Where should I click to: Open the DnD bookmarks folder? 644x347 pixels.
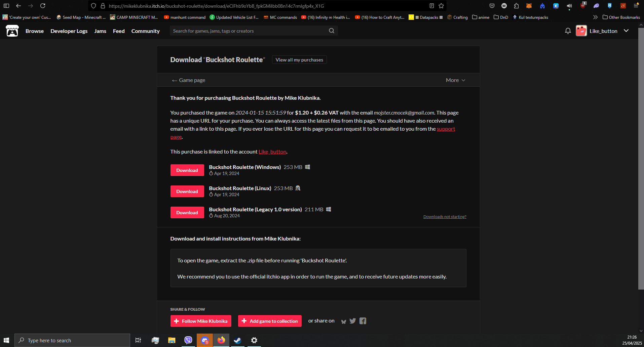[x=501, y=17]
